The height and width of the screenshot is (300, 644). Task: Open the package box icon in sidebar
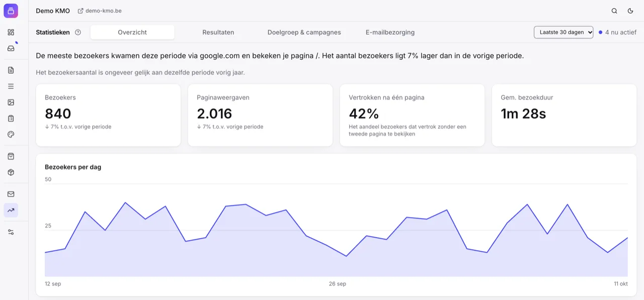[11, 172]
